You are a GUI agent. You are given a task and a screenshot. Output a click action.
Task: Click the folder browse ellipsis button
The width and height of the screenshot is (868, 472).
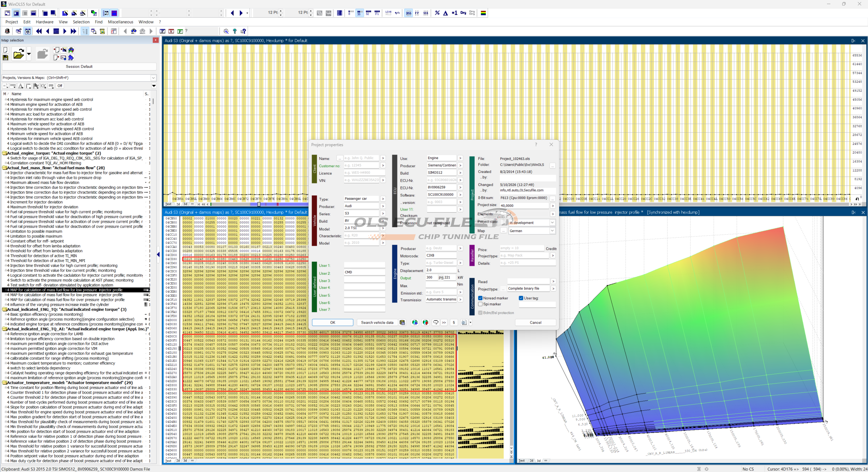click(x=553, y=166)
